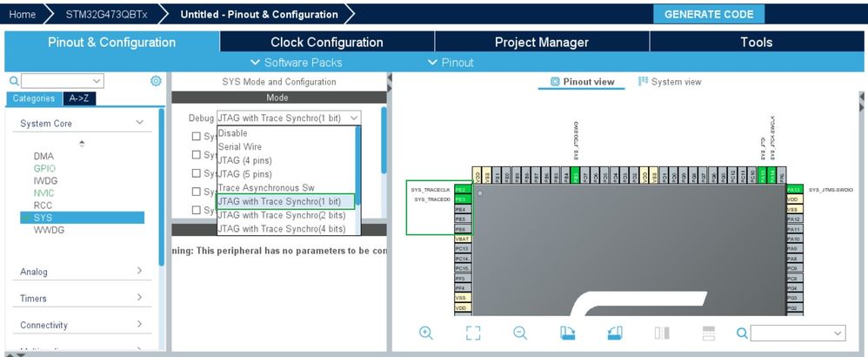868x357 pixels.
Task: Click the greyed split-columns view icon
Action: click(662, 333)
